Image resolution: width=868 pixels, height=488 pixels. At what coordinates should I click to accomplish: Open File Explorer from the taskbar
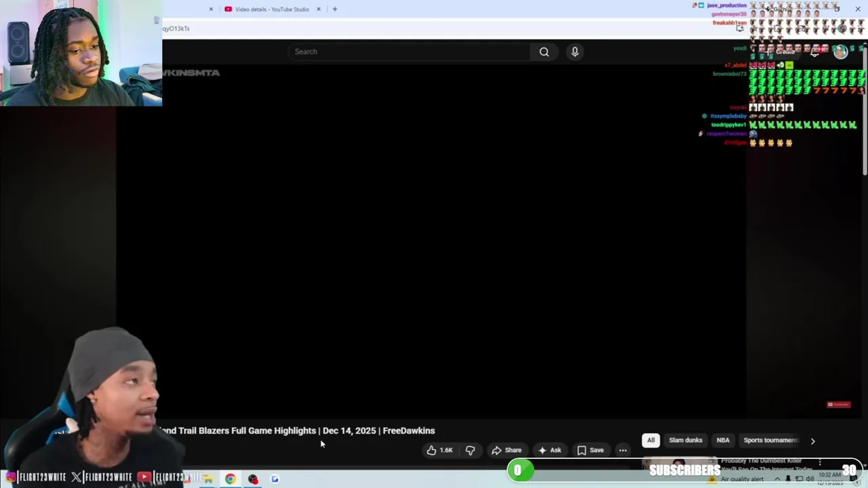(x=208, y=479)
